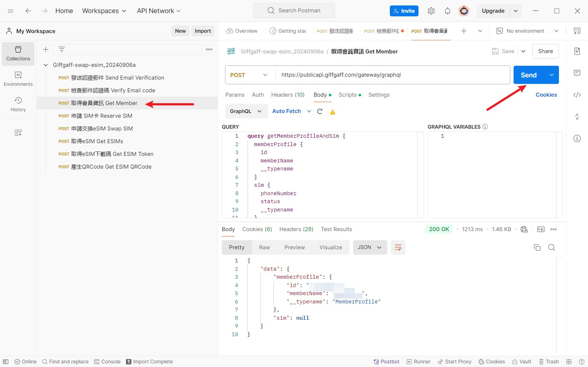
Task: Click the Cookies link under Send
Action: coord(546,95)
